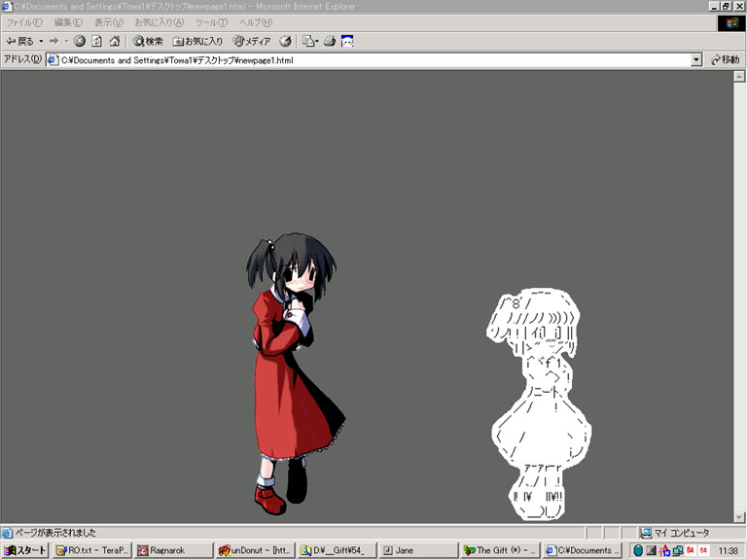Image resolution: width=747 pixels, height=560 pixels.
Task: Open the Favorites (お気に入り) toolbar button
Action: 197,42
